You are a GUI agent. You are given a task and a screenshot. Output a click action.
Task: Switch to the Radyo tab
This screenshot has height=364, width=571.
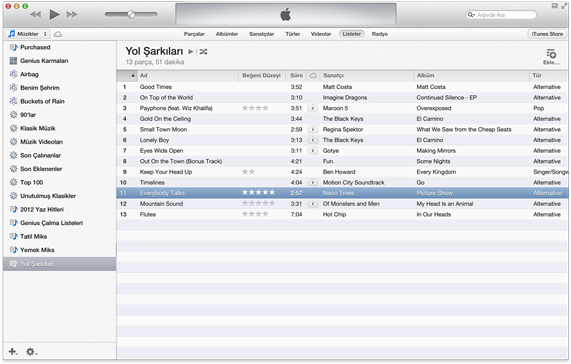380,34
